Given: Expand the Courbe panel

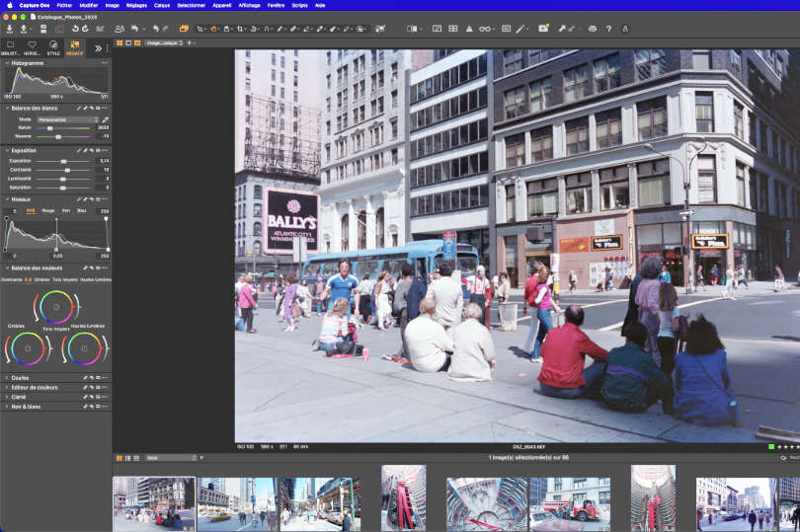Looking at the screenshot, I should coord(7,378).
